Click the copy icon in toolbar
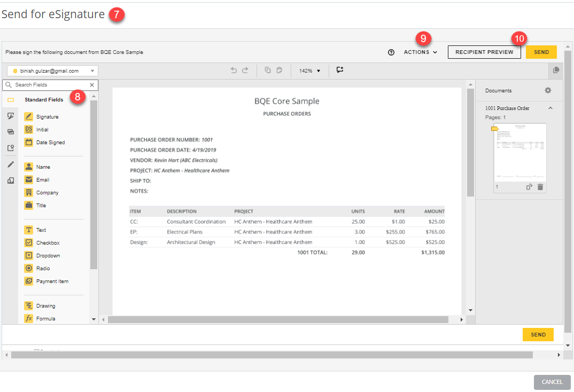Viewport: 574px width, 392px height. 268,70
